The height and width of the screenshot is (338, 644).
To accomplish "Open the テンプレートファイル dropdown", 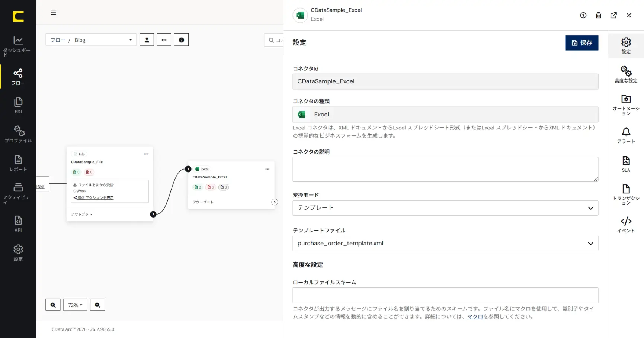I will click(445, 243).
